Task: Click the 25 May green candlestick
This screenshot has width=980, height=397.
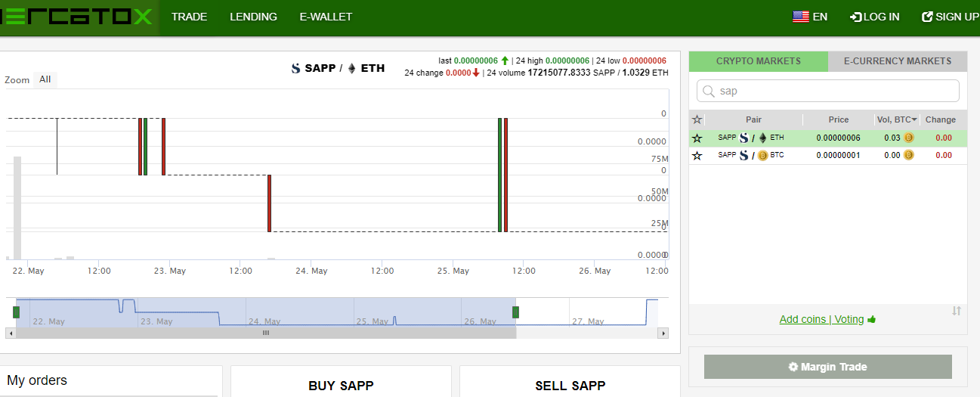Action: tap(499, 175)
